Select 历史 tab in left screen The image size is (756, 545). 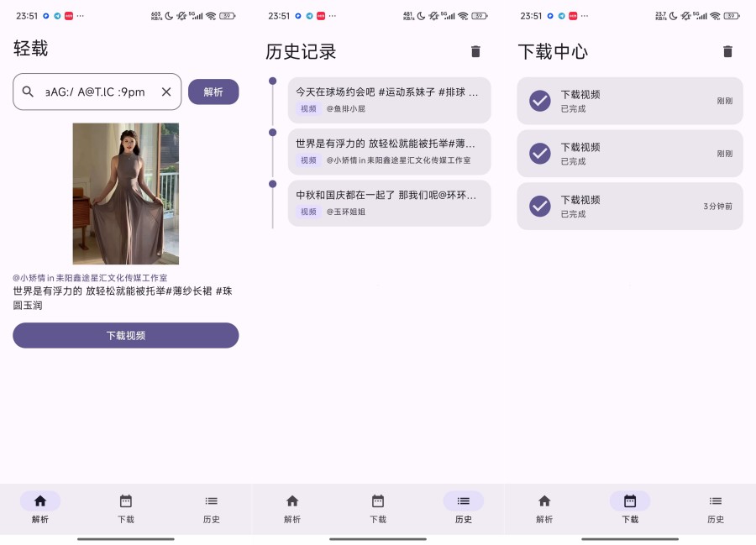[211, 508]
